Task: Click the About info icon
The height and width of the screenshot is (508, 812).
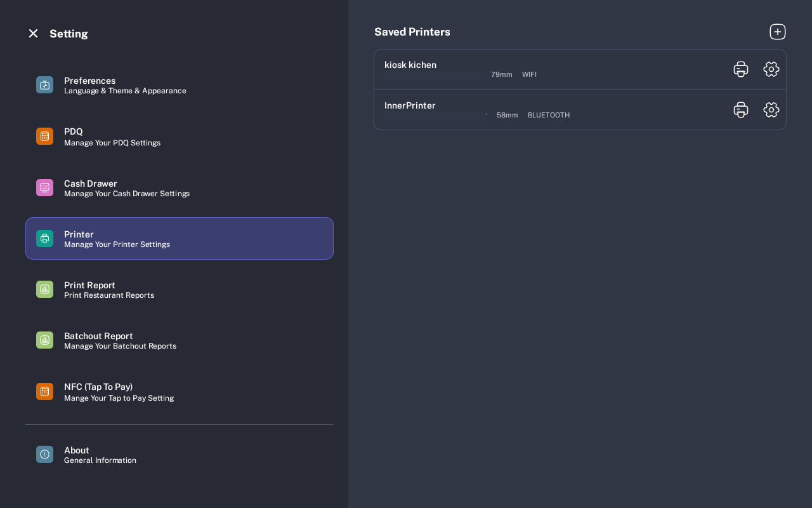Action: (x=44, y=454)
